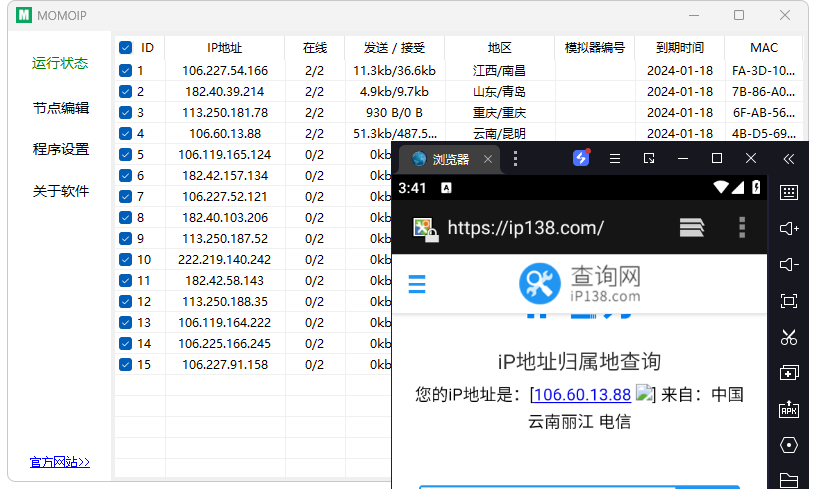Click the site security icon beside URL
Image resolution: width=816 pixels, height=489 pixels.
pos(425,229)
